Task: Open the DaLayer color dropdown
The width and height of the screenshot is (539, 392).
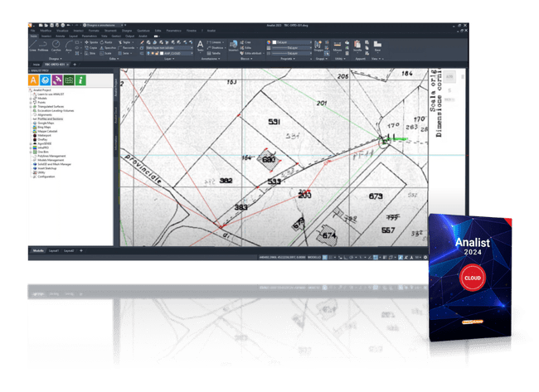Action: pyautogui.click(x=292, y=42)
